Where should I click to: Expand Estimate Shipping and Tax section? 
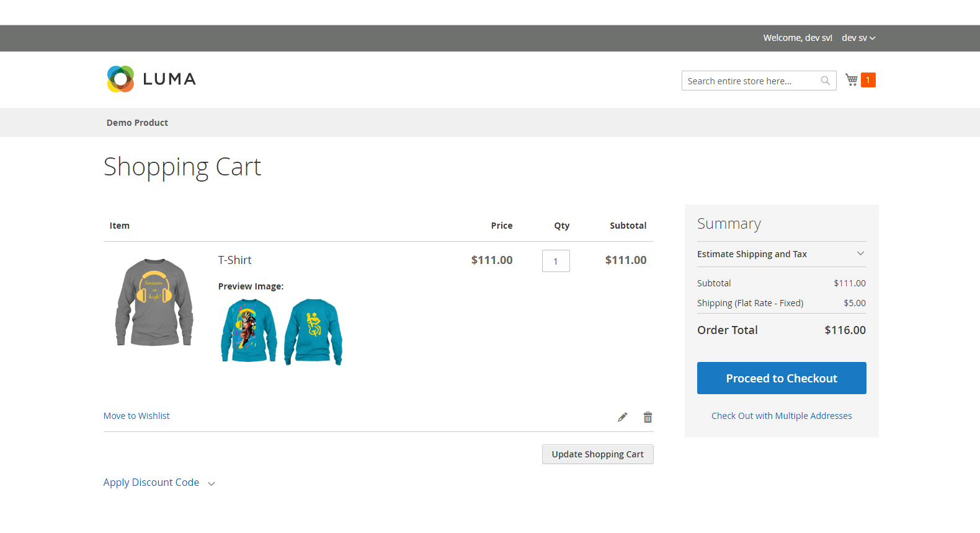click(x=781, y=254)
